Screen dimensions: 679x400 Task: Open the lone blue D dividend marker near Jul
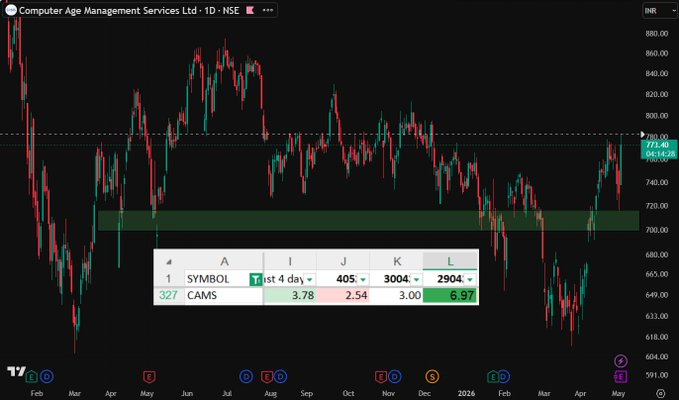[246, 377]
